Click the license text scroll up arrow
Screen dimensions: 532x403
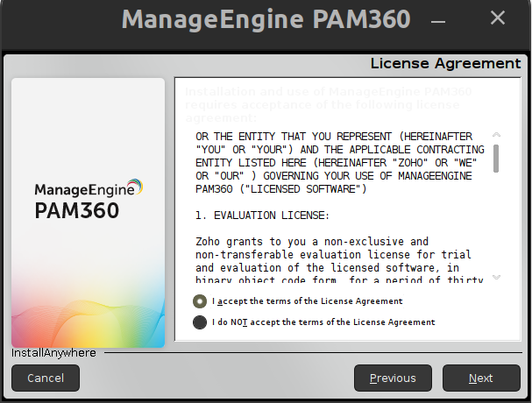[496, 135]
